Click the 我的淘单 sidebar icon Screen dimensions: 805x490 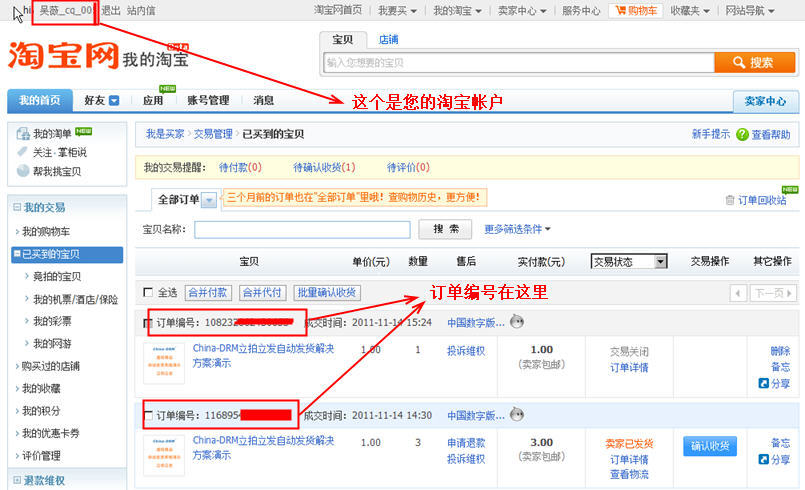click(x=23, y=134)
